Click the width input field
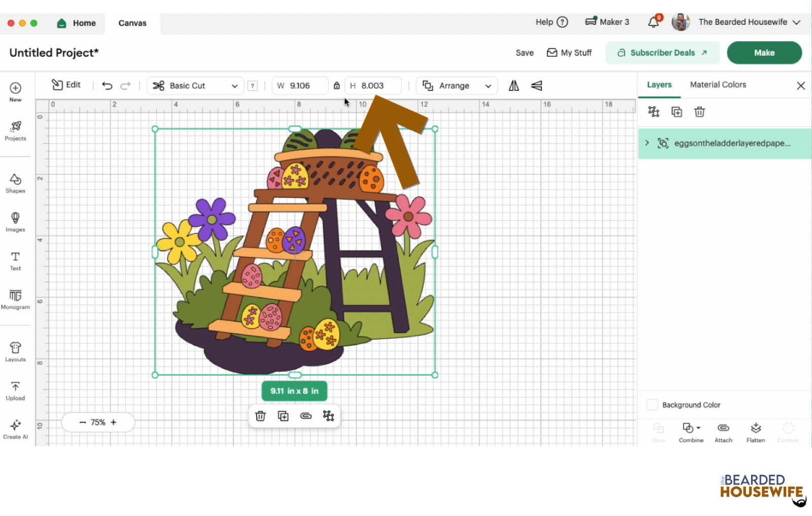Viewport: 812px width, 516px height. [x=300, y=86]
